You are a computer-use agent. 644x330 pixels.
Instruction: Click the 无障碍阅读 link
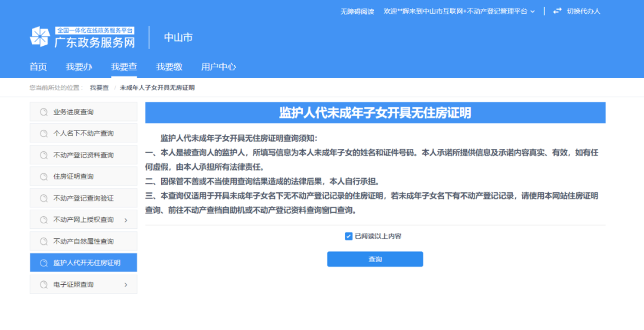[357, 12]
